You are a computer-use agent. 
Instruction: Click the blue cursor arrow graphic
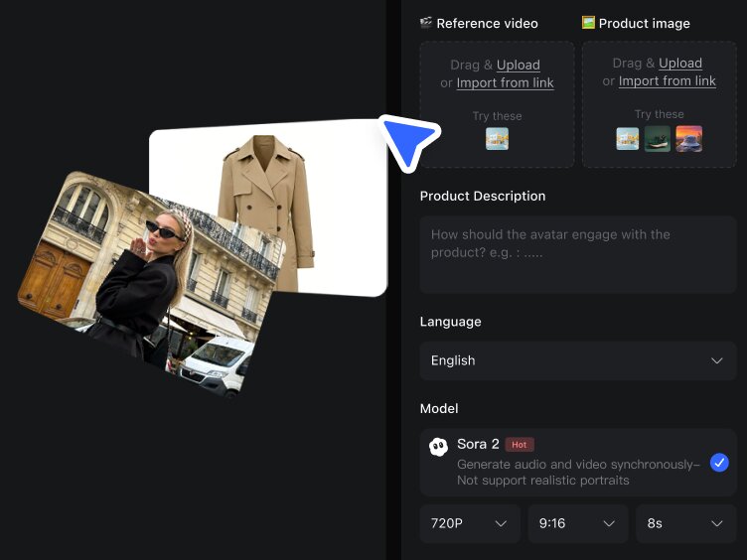(x=408, y=142)
